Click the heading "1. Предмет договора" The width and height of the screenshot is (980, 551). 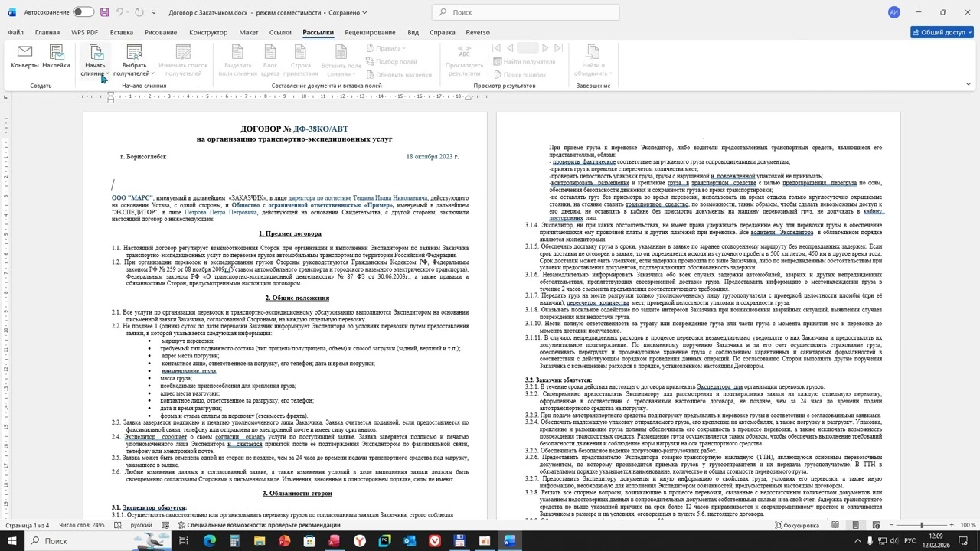click(290, 233)
